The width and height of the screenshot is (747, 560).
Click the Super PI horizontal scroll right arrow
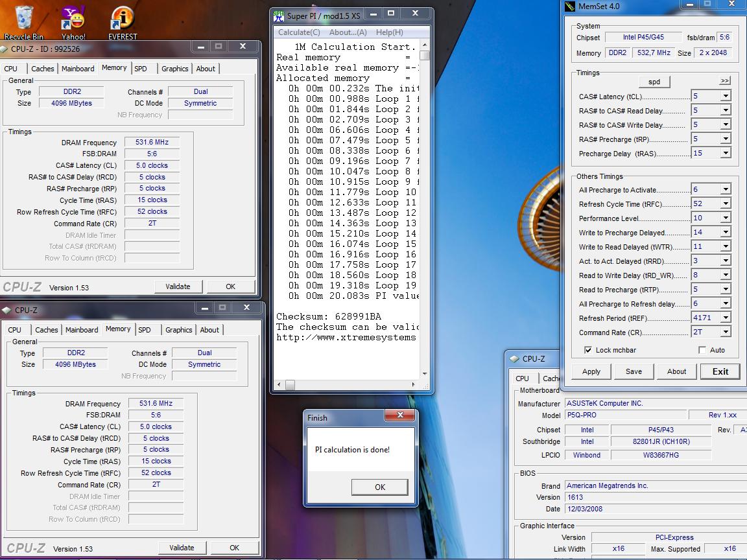413,384
